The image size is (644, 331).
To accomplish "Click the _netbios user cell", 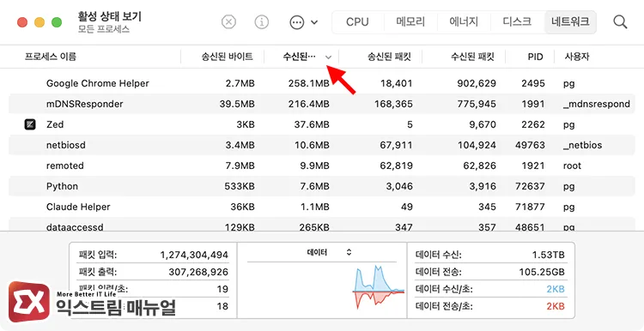I will click(x=582, y=145).
